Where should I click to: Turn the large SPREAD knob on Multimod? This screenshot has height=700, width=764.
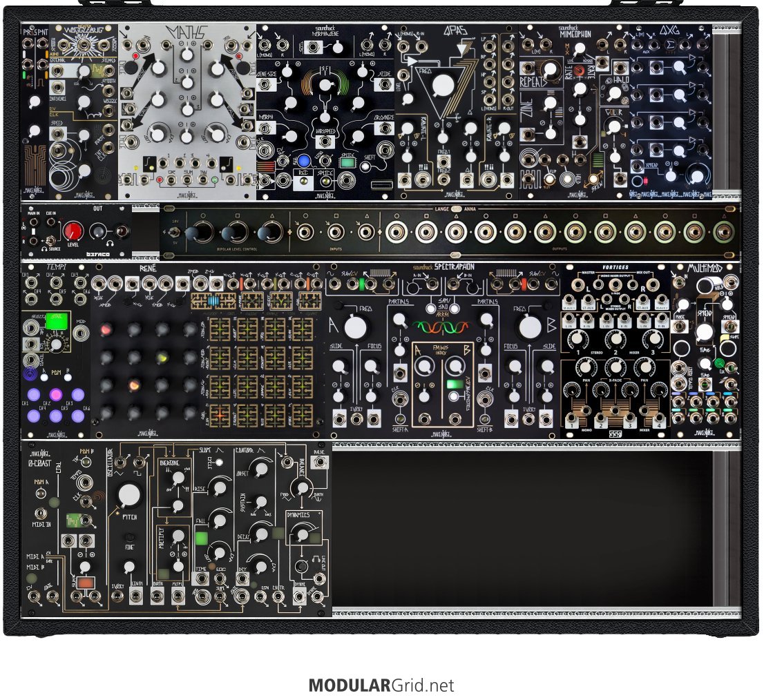705,332
